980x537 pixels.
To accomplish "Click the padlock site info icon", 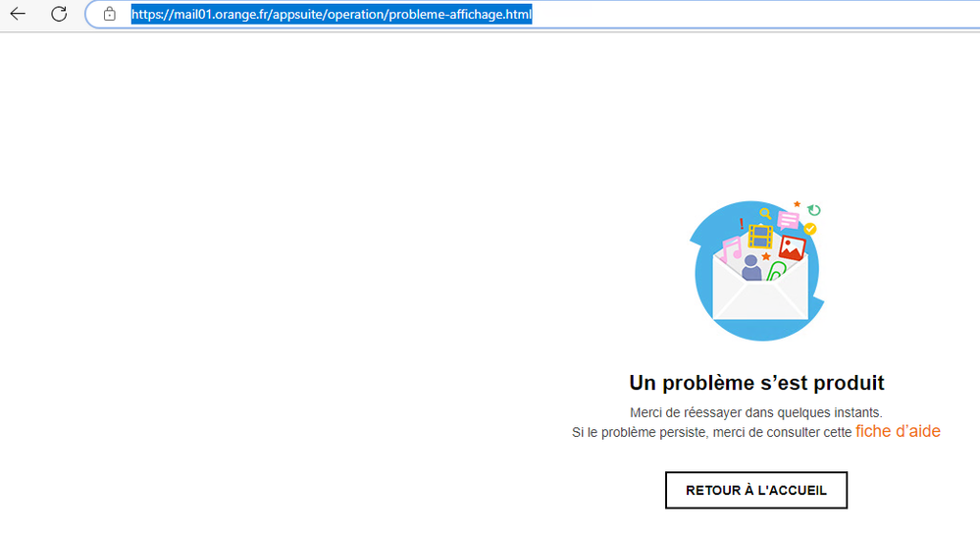I will coord(110,15).
